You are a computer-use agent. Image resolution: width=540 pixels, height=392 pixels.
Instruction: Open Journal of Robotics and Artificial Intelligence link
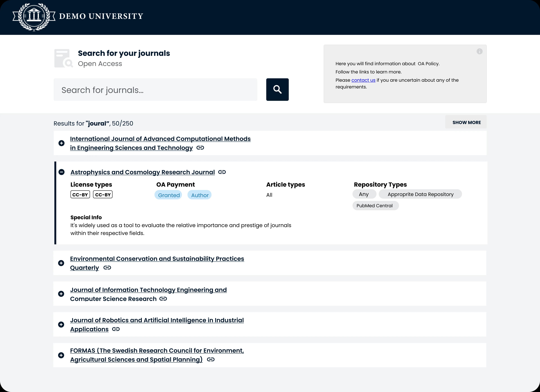tap(157, 325)
